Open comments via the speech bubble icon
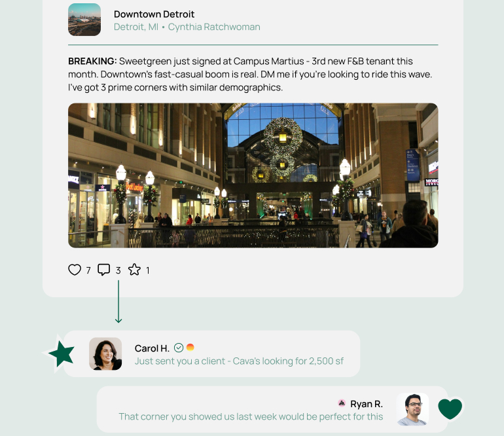 pos(104,270)
